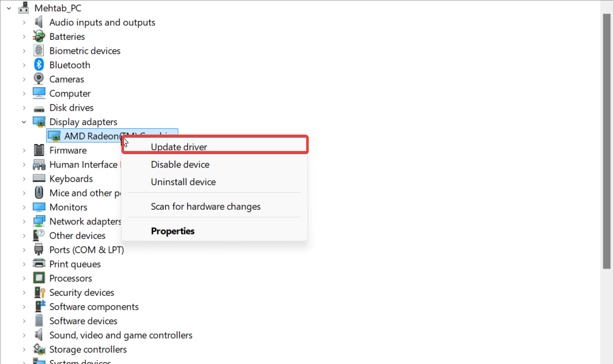The image size is (613, 364).
Task: Expand the Bluetooth node arrow
Action: click(x=24, y=65)
